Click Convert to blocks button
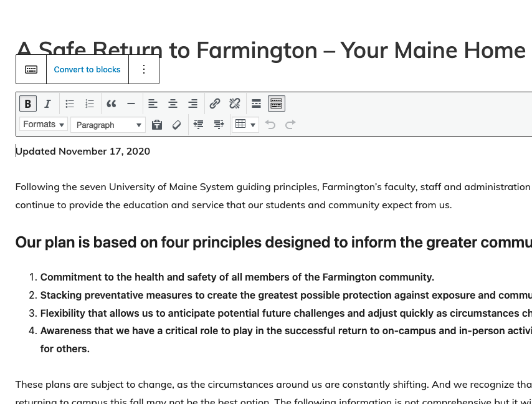Image resolution: width=532 pixels, height=404 pixels. [87, 69]
